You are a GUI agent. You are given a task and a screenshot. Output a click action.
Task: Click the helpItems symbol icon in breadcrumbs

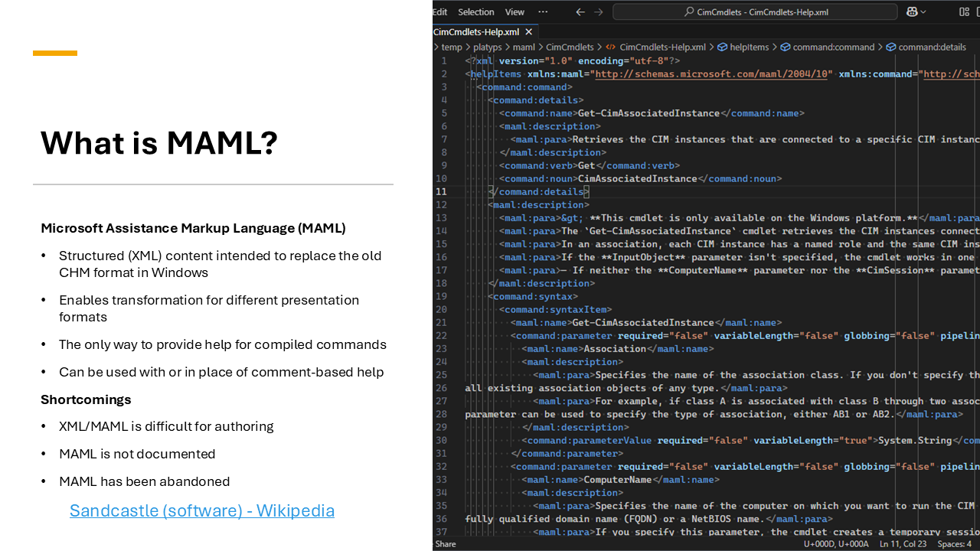click(x=723, y=47)
